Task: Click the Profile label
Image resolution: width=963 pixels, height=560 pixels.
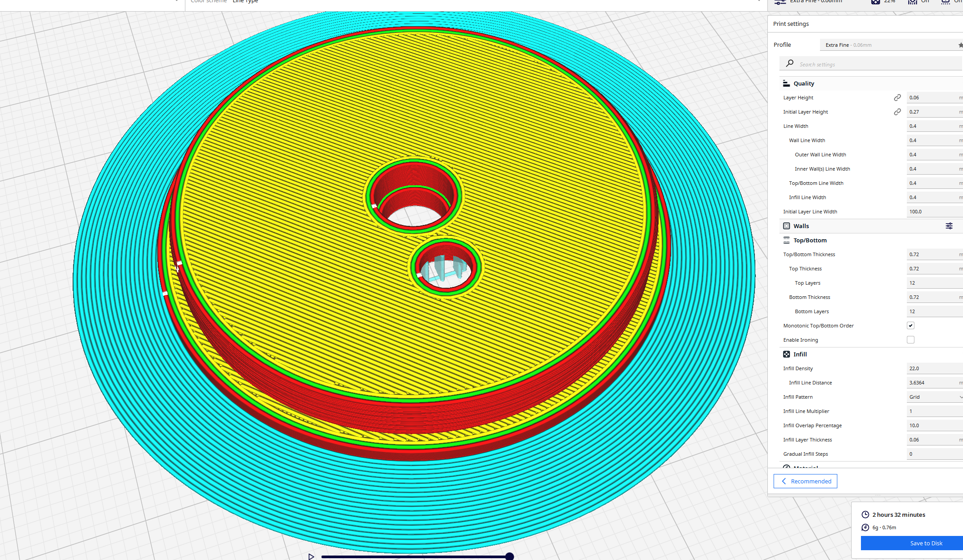Action: [x=782, y=45]
